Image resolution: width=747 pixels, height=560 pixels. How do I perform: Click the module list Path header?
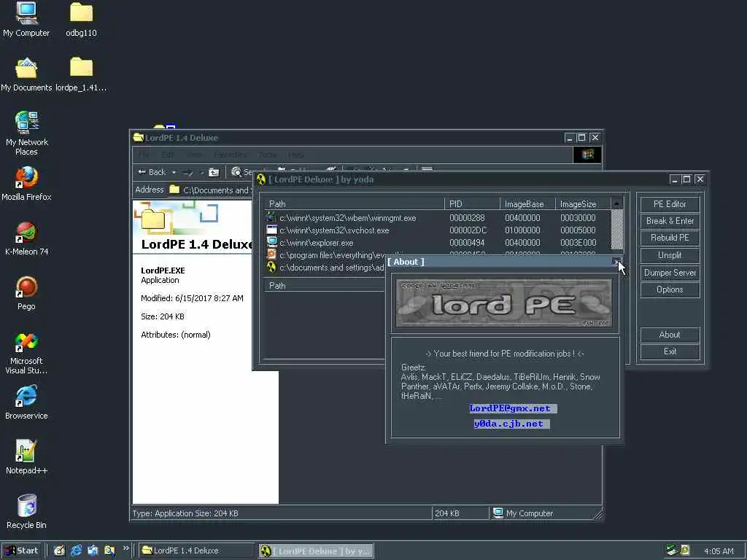point(325,285)
